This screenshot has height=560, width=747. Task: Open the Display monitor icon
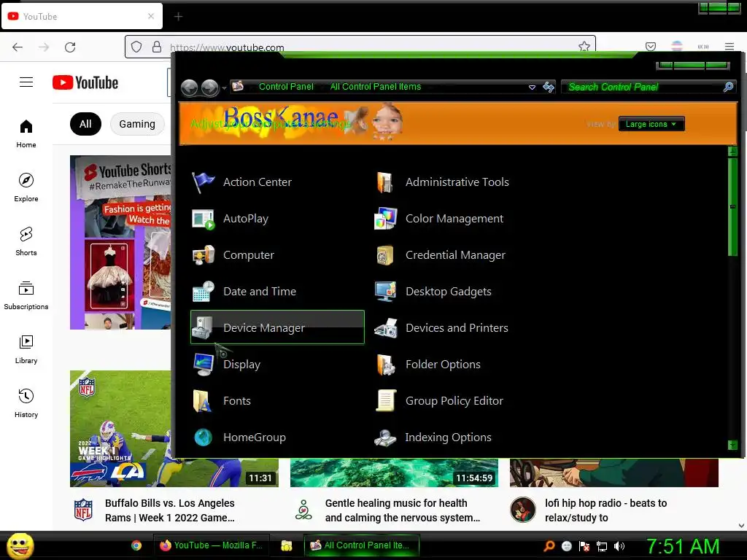coord(203,365)
